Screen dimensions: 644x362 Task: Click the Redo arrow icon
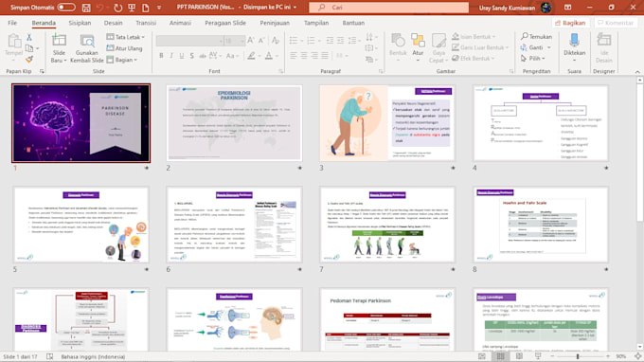[x=117, y=8]
